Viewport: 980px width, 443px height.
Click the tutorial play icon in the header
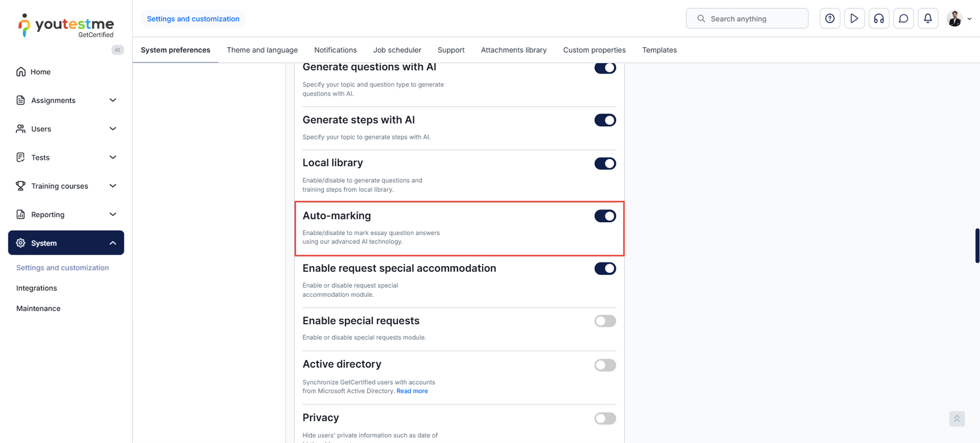click(854, 18)
